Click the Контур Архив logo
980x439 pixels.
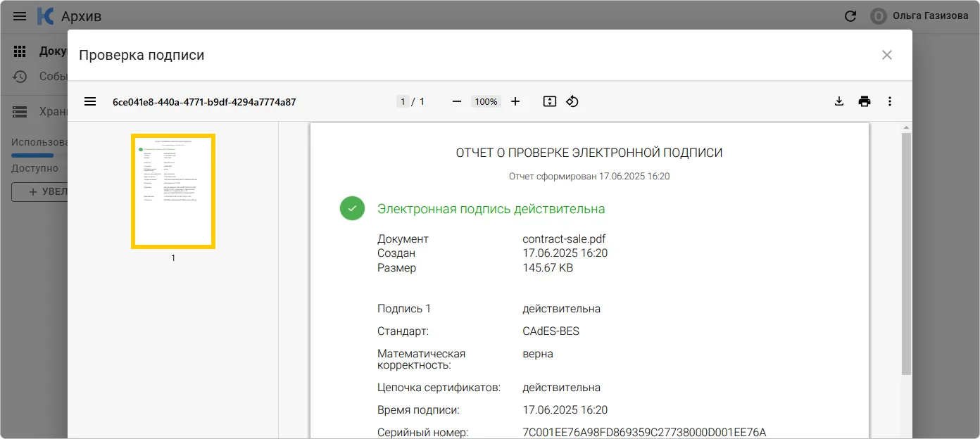45,15
